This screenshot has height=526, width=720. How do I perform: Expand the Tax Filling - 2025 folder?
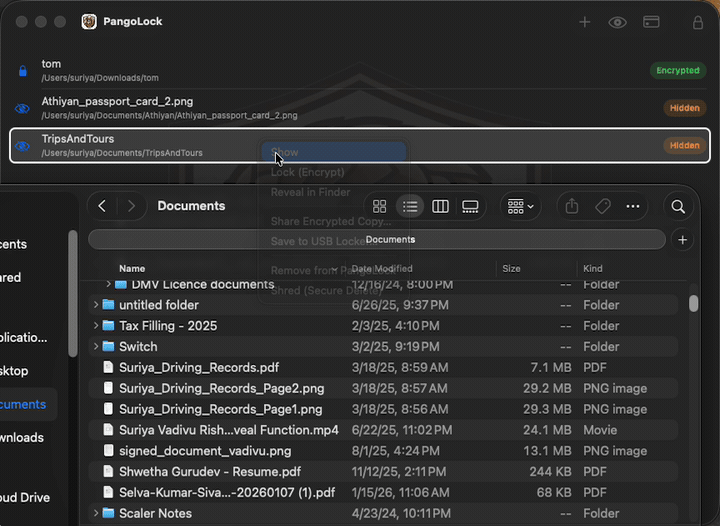click(x=96, y=325)
